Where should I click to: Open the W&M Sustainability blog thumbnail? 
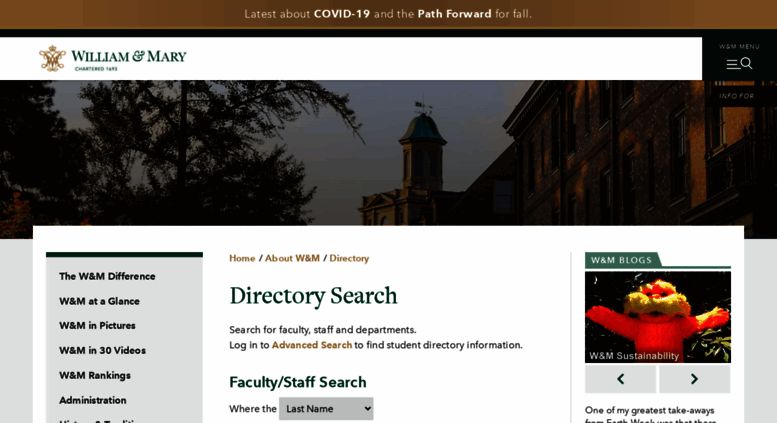658,317
